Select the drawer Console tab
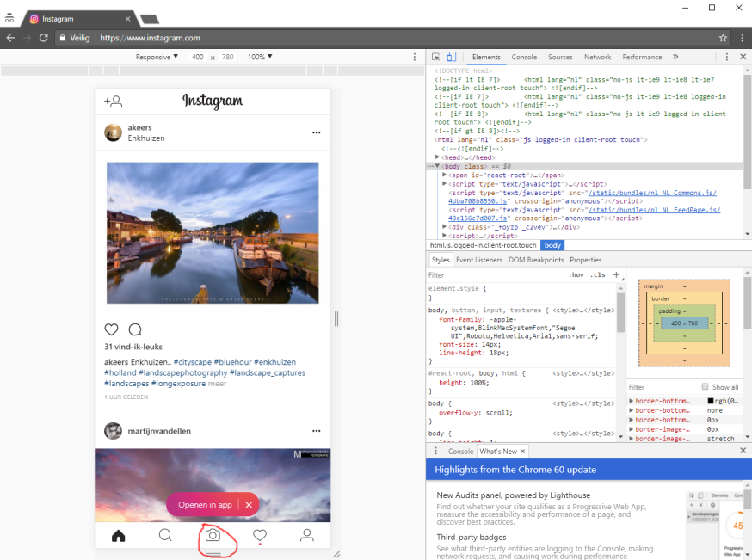The image size is (752, 560). (x=460, y=451)
